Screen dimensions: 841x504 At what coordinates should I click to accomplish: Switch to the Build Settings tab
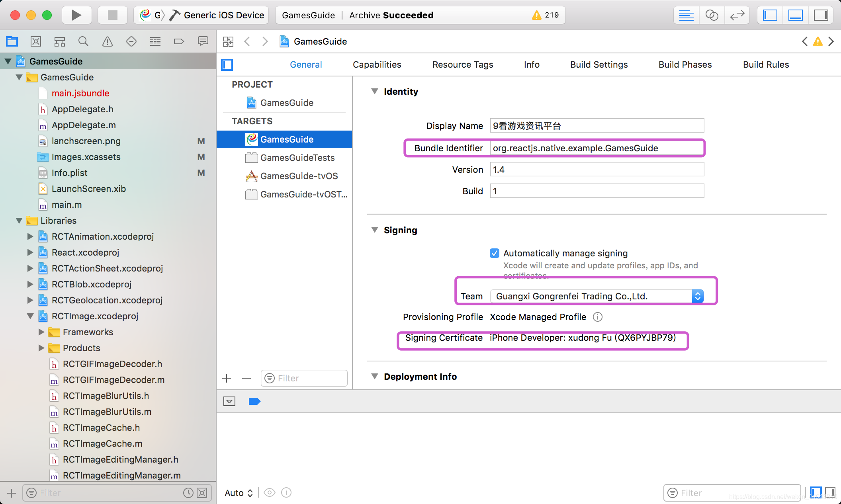coord(599,64)
